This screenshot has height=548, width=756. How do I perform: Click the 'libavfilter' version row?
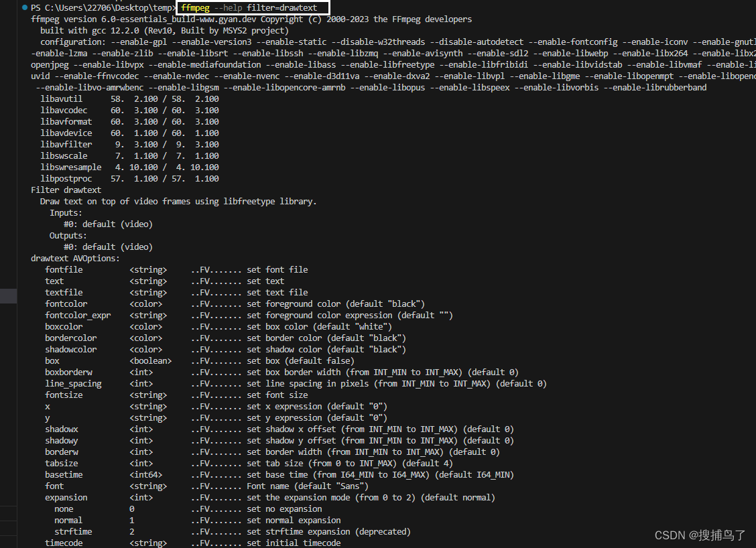click(x=129, y=145)
